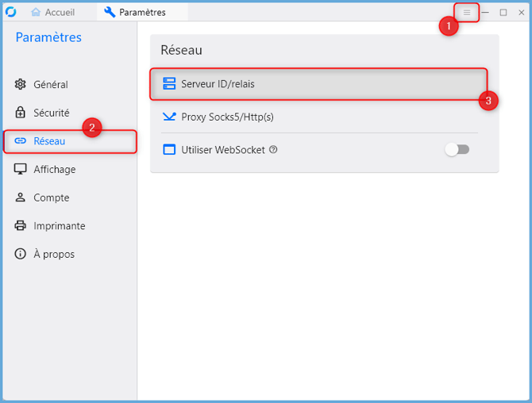Select the Paramètres tab
Viewport: 532px width, 403px height.
tap(142, 12)
